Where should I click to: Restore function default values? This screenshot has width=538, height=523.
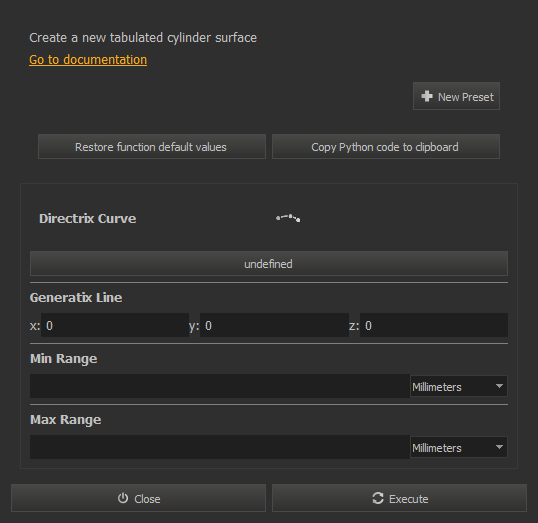pos(152,147)
